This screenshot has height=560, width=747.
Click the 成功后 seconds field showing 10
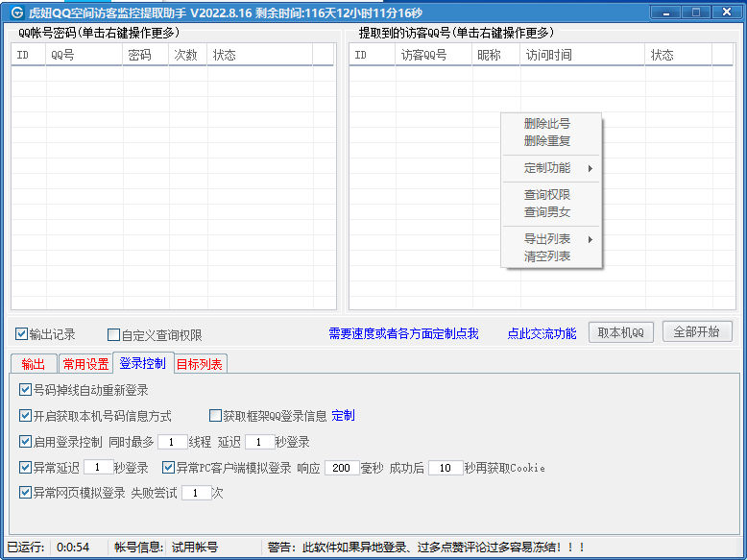click(x=445, y=468)
